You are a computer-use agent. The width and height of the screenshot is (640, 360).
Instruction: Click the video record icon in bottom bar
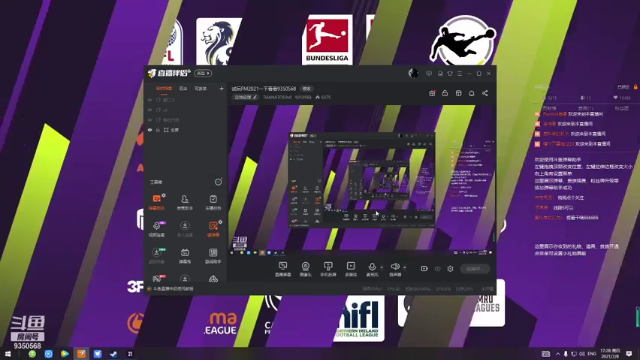pyautogui.click(x=424, y=269)
